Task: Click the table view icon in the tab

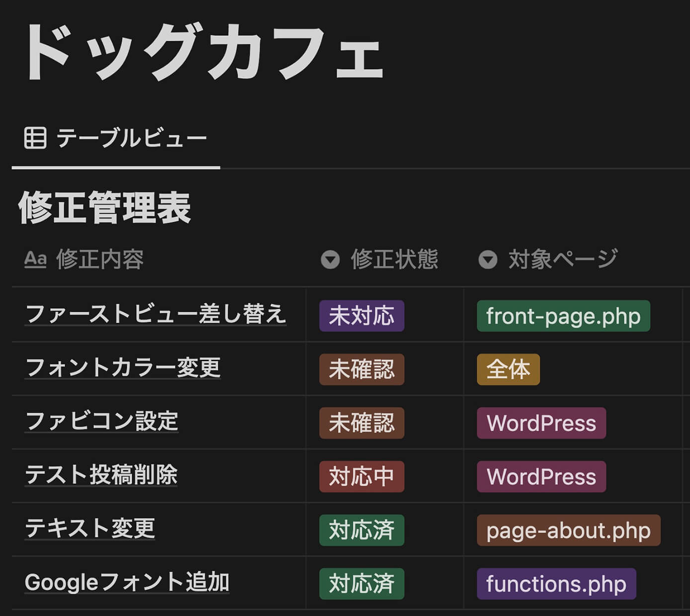Action: (x=35, y=138)
